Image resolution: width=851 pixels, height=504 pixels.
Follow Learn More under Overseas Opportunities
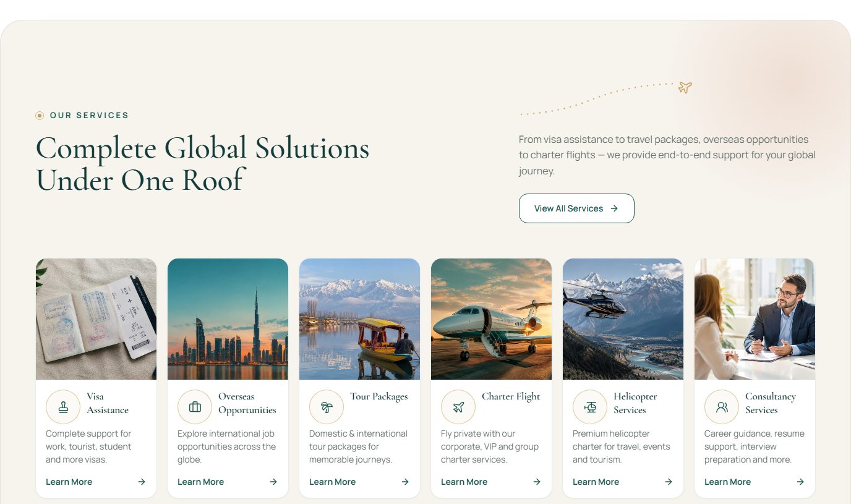point(200,482)
